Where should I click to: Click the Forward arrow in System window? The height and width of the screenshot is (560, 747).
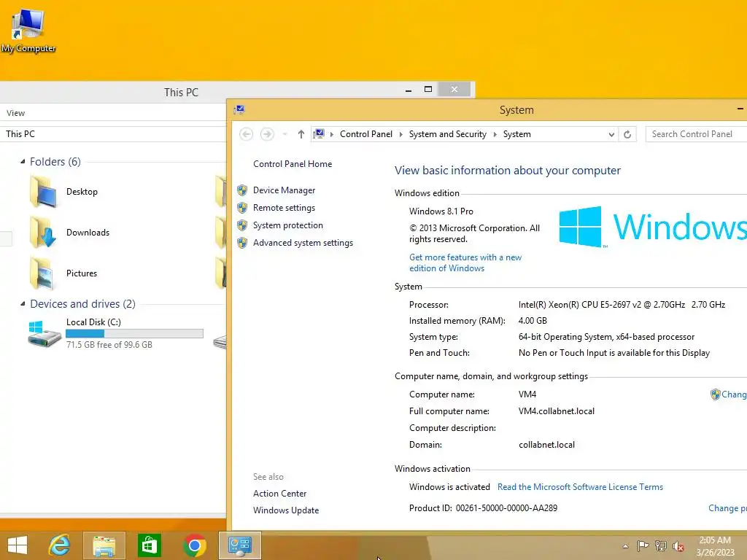tap(267, 134)
